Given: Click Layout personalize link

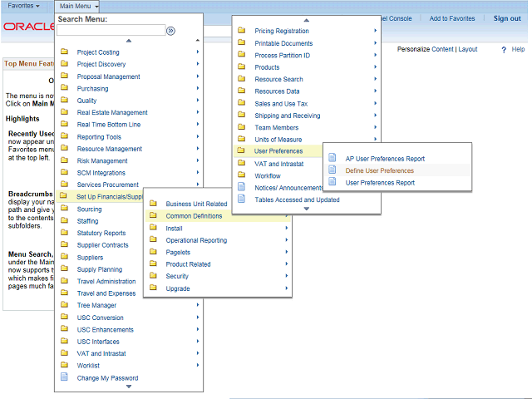Looking at the screenshot, I should [467, 49].
